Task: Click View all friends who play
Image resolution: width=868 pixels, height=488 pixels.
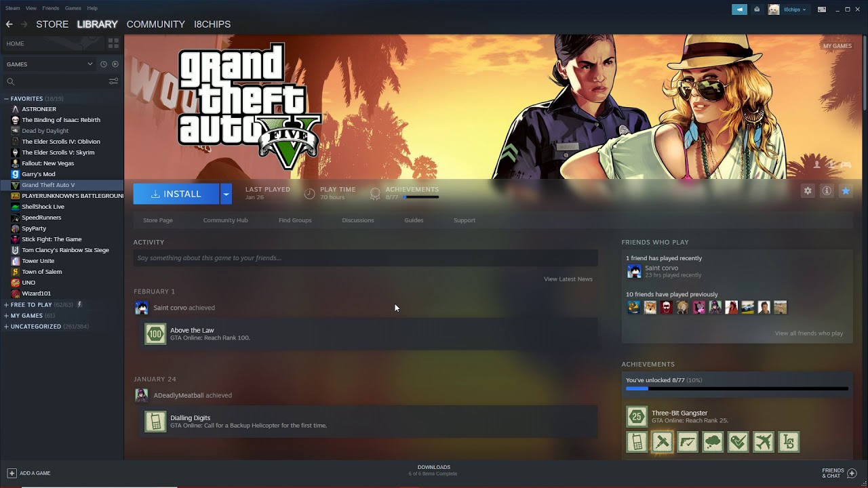Action: pyautogui.click(x=809, y=333)
